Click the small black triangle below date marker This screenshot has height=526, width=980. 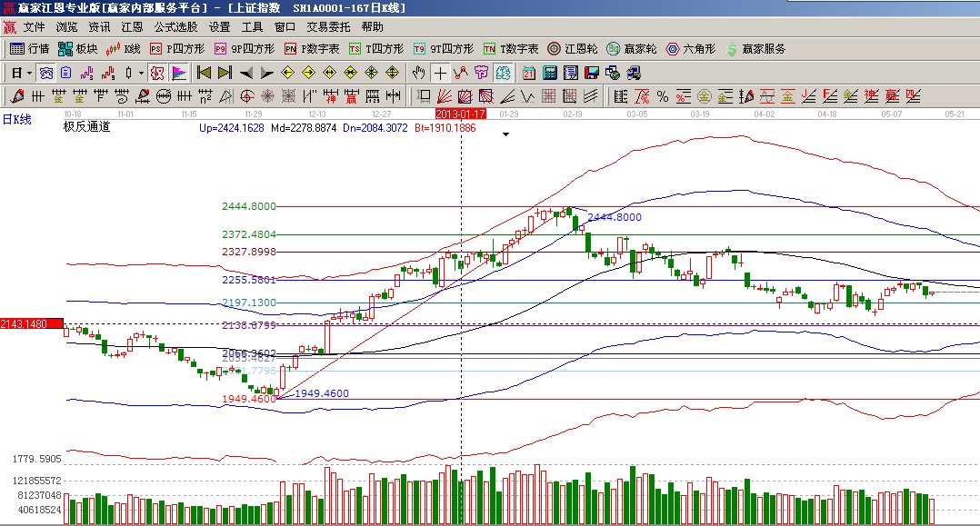505,134
